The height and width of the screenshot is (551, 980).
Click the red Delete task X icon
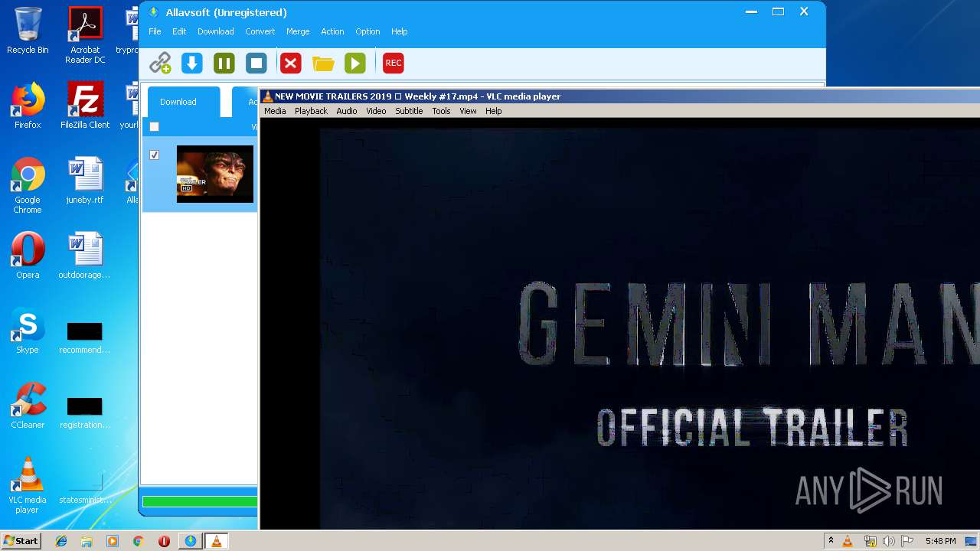coord(291,63)
